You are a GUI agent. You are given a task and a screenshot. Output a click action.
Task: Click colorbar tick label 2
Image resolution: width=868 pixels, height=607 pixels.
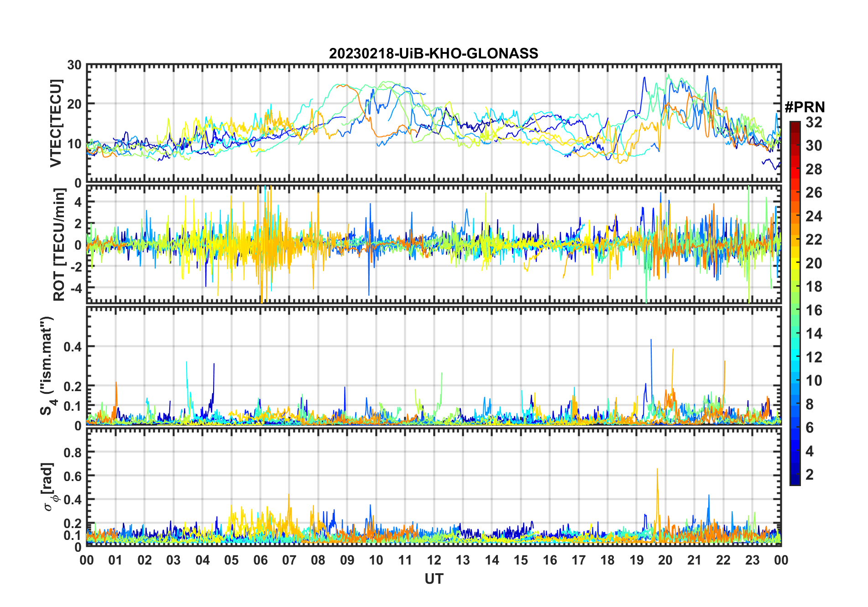[810, 474]
